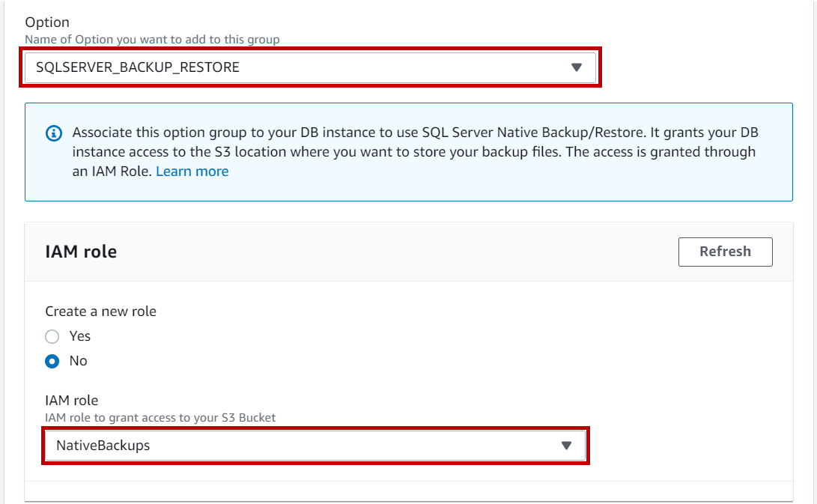Expand the NativeBackups IAM role dropdown
The image size is (817, 504).
[315, 446]
